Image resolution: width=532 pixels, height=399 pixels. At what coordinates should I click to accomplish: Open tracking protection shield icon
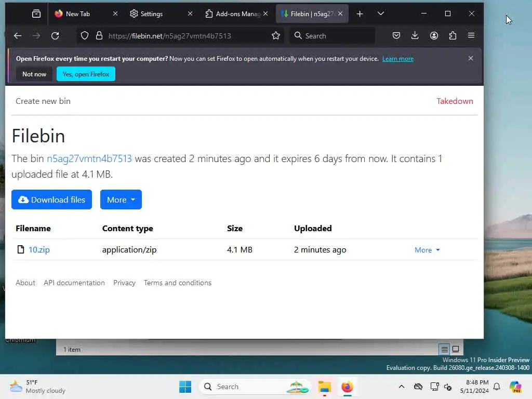pos(85,36)
